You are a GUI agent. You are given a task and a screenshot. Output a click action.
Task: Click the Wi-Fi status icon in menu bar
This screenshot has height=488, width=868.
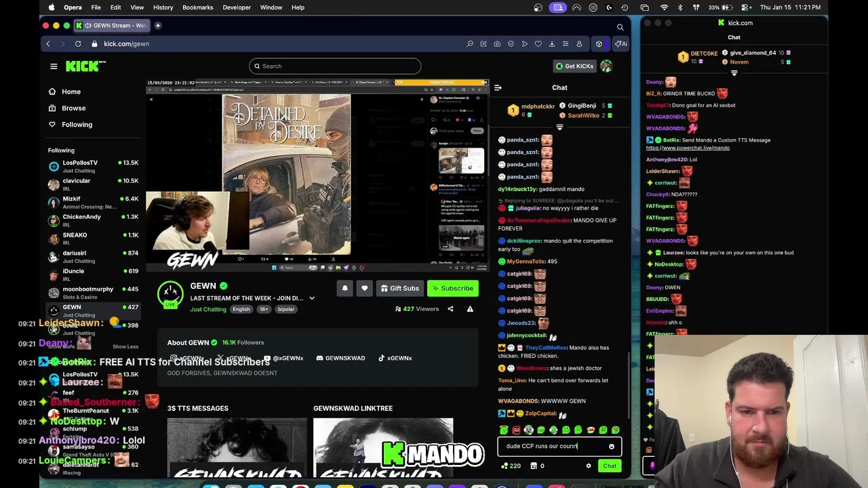pos(664,7)
